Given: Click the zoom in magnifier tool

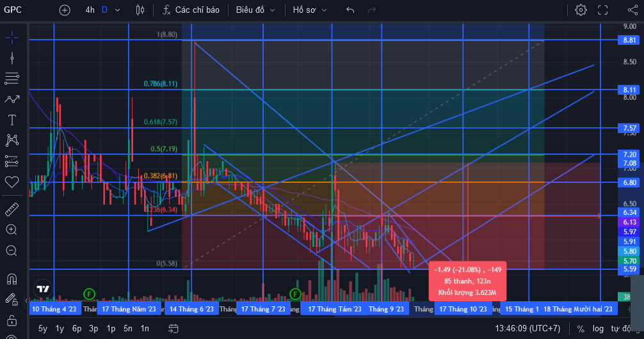Looking at the screenshot, I should [x=12, y=230].
